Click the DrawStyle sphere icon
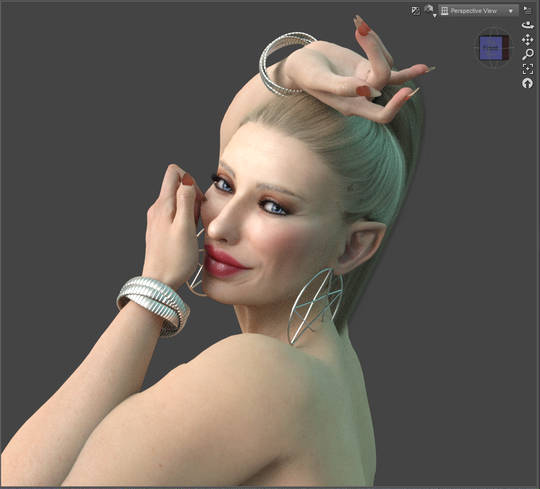 [x=428, y=9]
